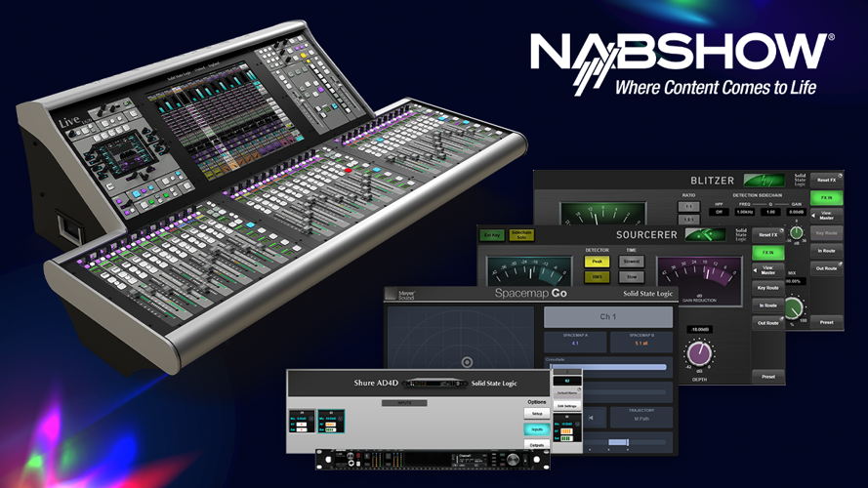The image size is (868, 488).
Task: Click Reset FX in Blitzer
Action: [826, 180]
